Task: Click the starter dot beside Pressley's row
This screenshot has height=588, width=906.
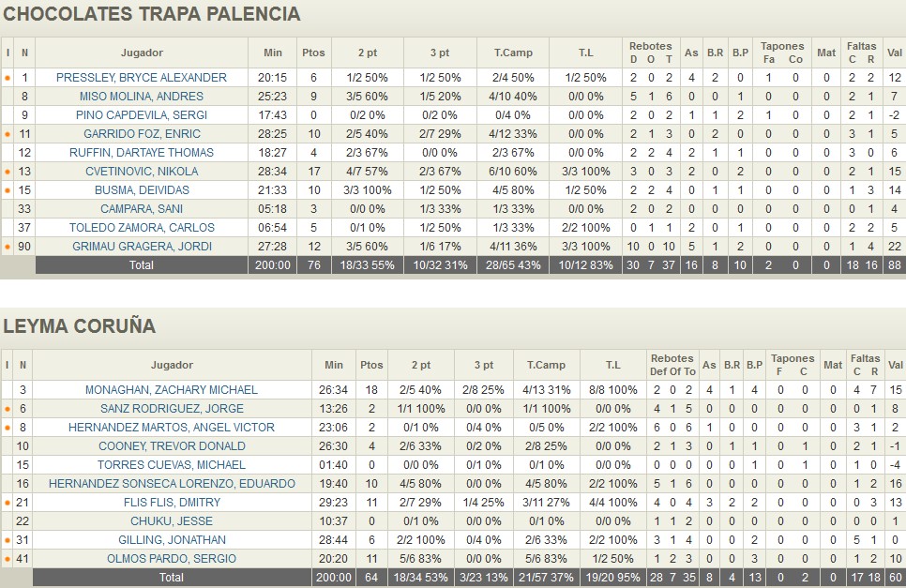Action: pyautogui.click(x=8, y=78)
